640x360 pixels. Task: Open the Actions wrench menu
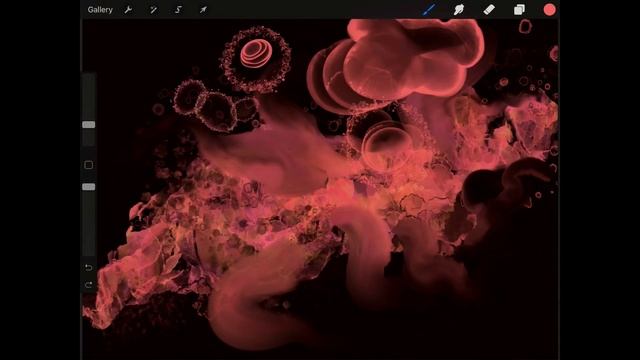128,10
